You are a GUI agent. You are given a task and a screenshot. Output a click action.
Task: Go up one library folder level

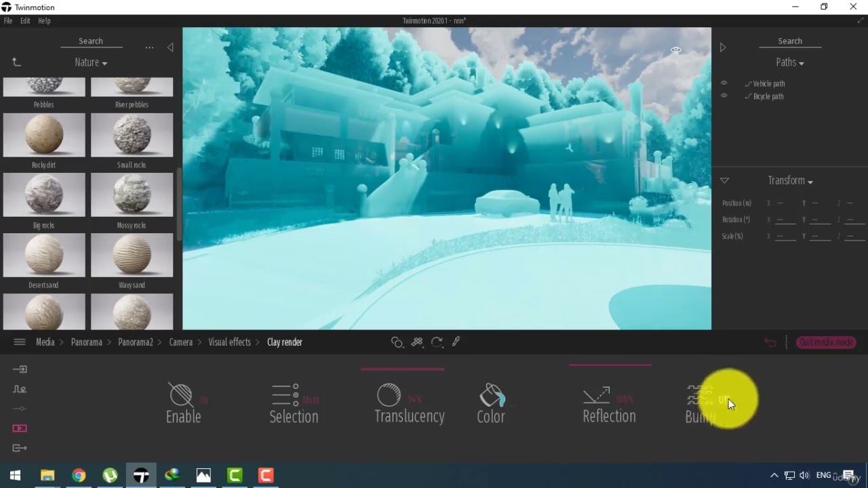(x=16, y=62)
